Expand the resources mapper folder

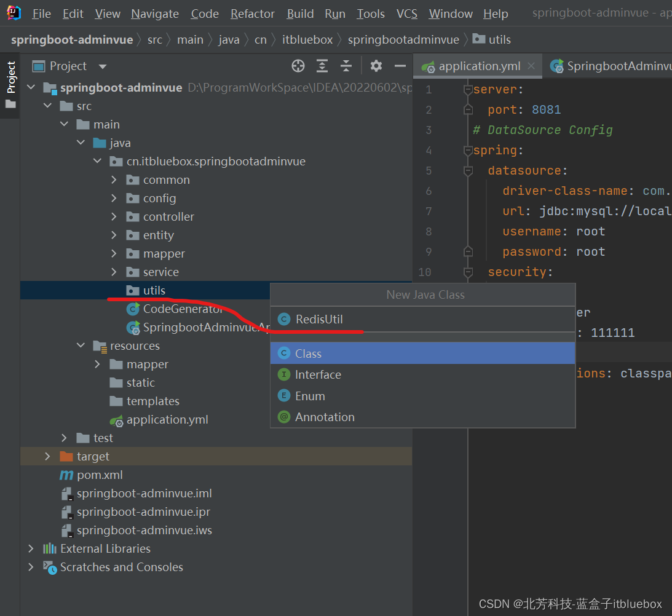(x=97, y=365)
